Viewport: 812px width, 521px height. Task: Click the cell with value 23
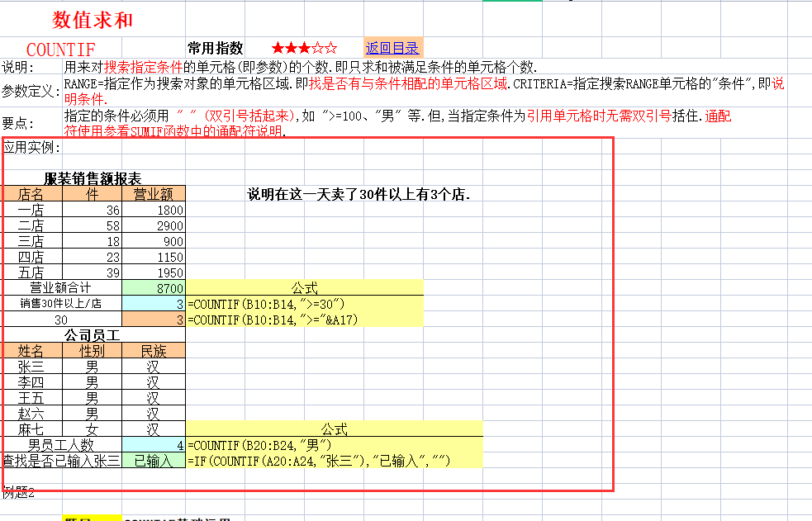pos(93,257)
